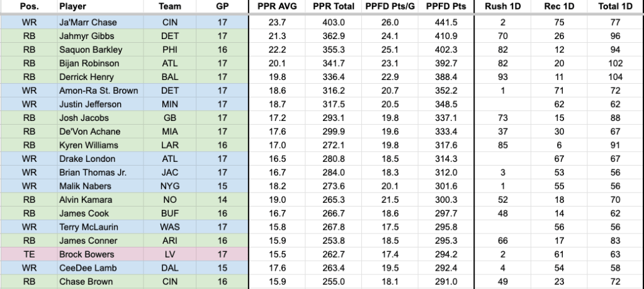The width and height of the screenshot is (644, 289).
Task: Select the Amon-Ra St. Brown cell
Action: [99, 91]
